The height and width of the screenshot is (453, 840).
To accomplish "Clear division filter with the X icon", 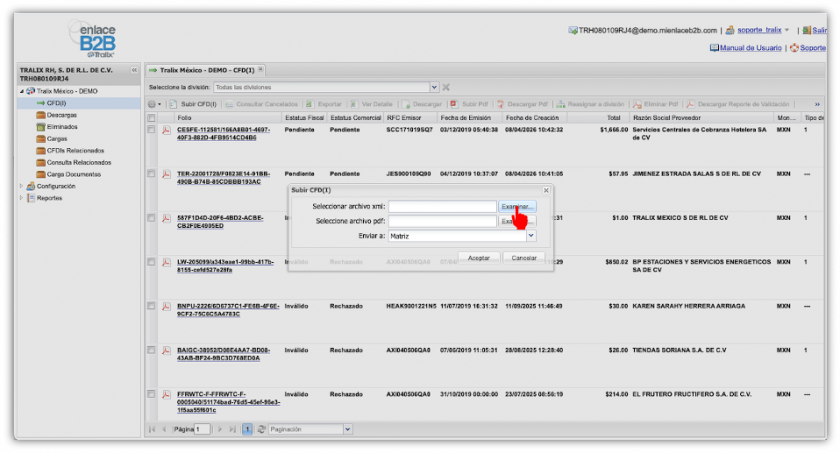I will 446,87.
